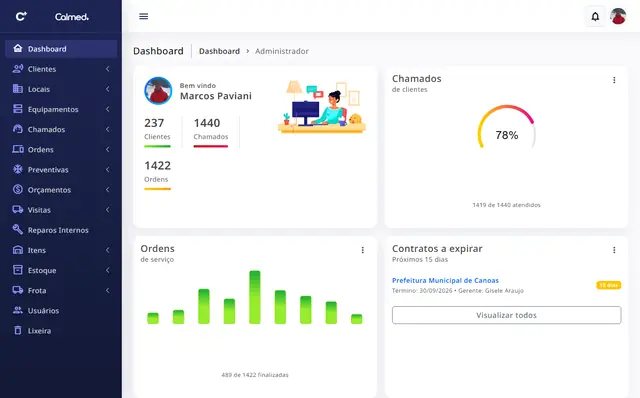
Task: Expand the Estoque submenu chevron
Action: click(108, 270)
